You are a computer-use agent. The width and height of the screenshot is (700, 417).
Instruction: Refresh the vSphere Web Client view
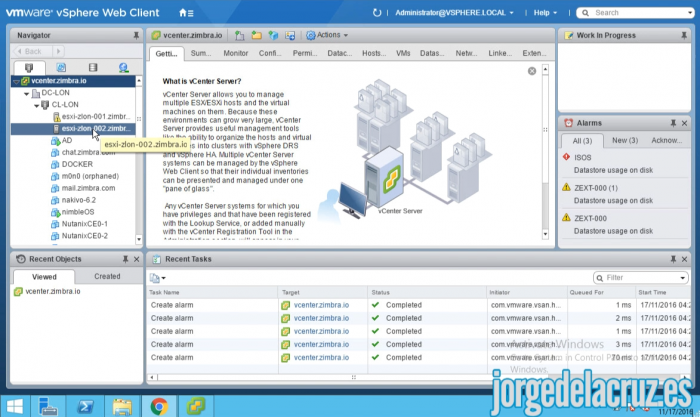click(377, 13)
